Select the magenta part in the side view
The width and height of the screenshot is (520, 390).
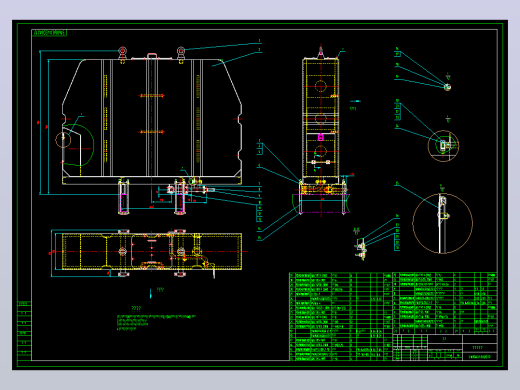pos(321,137)
